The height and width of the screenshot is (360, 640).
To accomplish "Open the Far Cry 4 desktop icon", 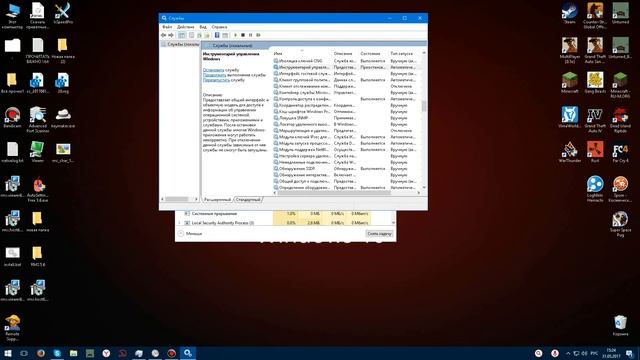I will pyautogui.click(x=620, y=152).
